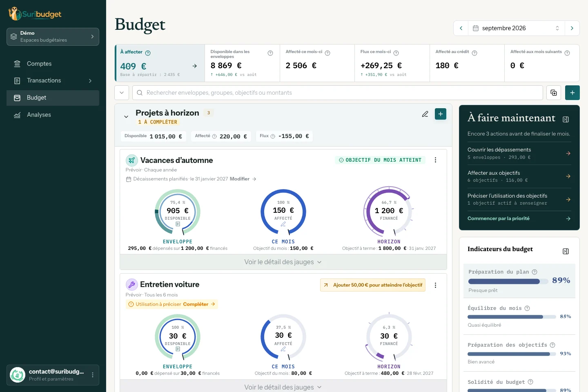Open the septembre 2026 month selector
Image resolution: width=588 pixels, height=392 pixels.
pos(517,28)
